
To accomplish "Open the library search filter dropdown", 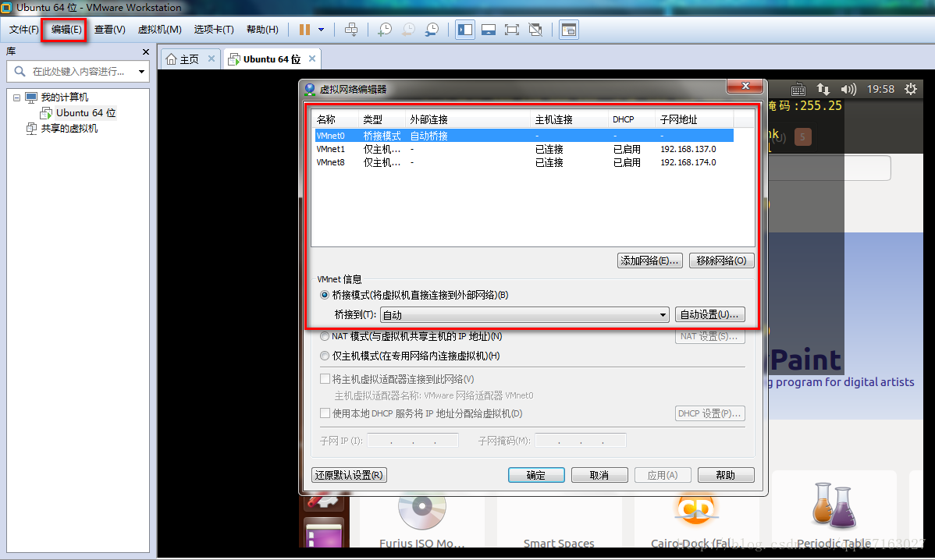I will (141, 72).
